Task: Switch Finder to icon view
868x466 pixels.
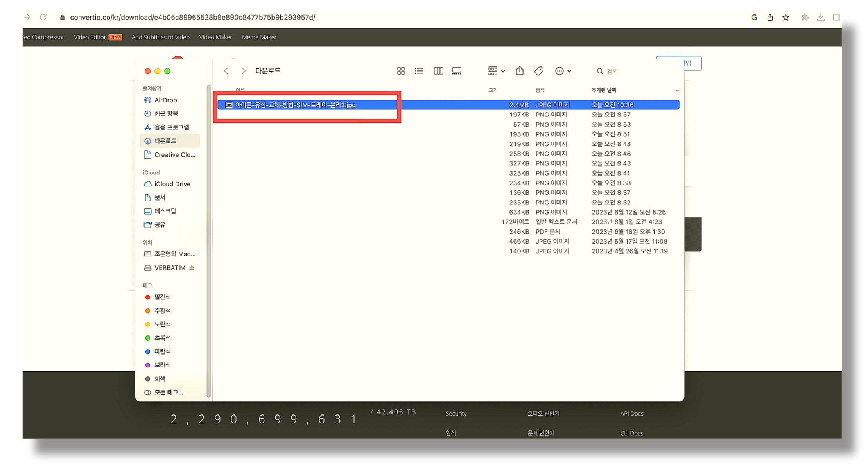Action: tap(401, 71)
